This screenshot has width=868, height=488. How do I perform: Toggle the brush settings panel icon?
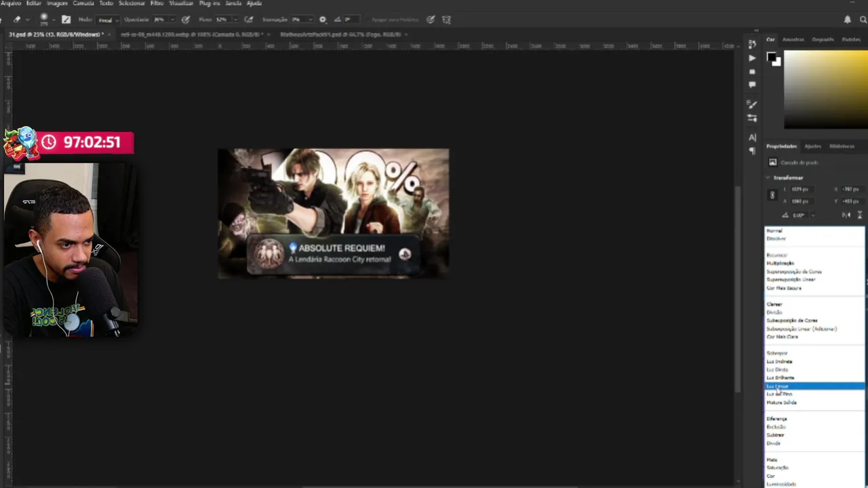(x=66, y=20)
